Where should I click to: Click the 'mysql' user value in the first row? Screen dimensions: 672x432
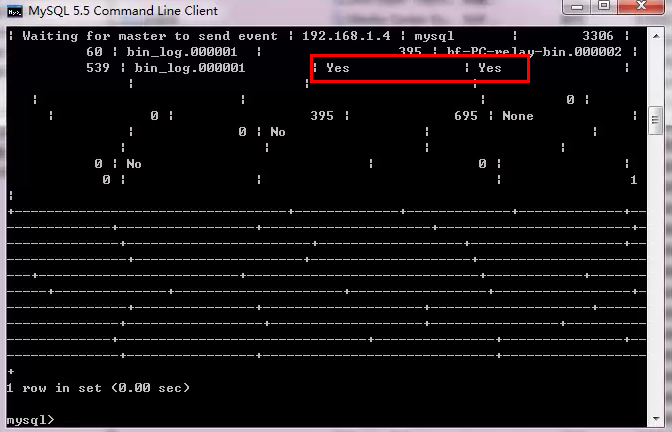point(434,36)
